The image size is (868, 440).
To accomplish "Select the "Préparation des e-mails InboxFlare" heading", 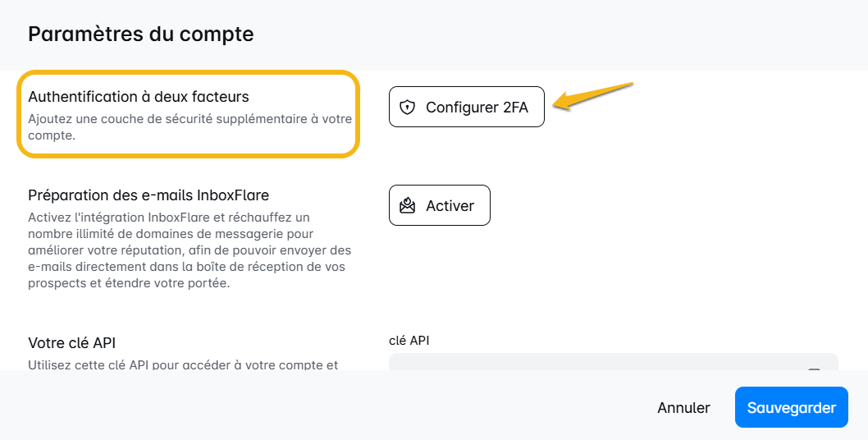I will tap(148, 195).
